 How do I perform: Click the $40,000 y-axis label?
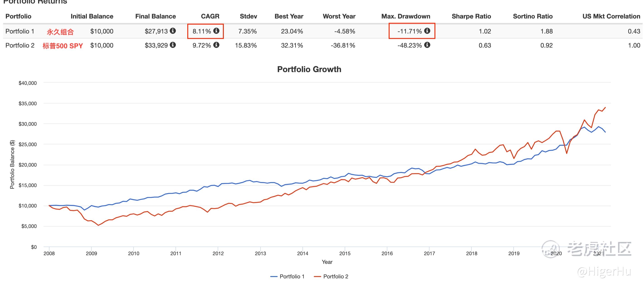pos(27,83)
